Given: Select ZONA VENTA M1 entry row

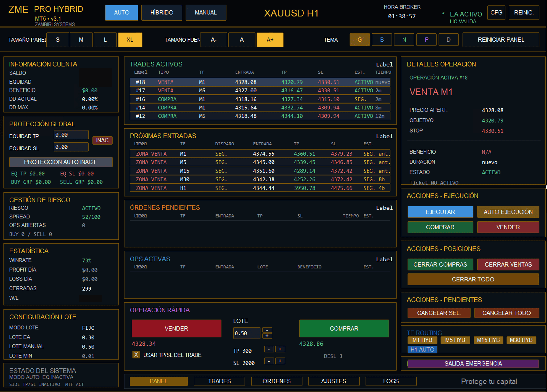Looking at the screenshot, I should (x=260, y=154).
